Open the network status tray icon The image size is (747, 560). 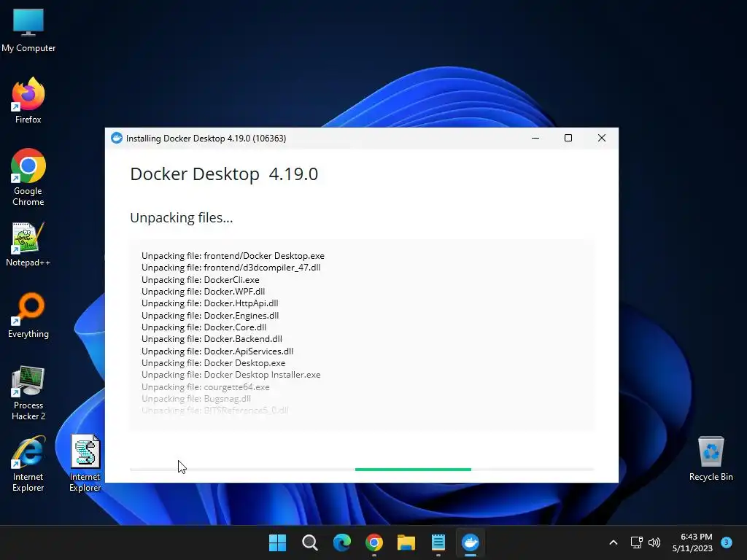pos(636,542)
